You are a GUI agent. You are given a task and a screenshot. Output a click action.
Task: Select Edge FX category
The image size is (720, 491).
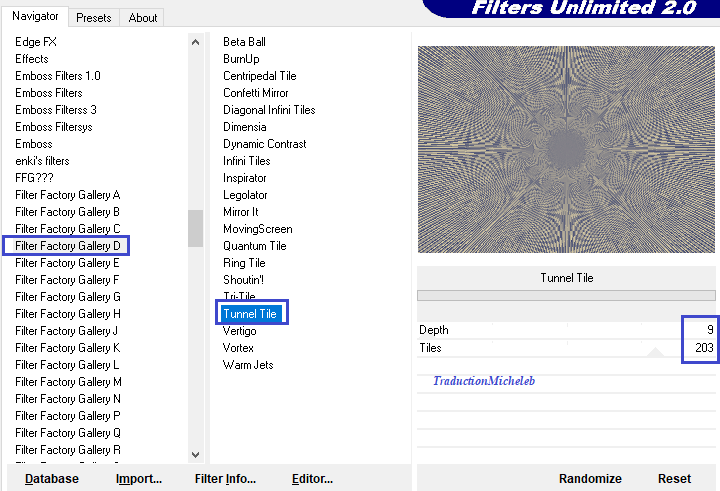36,42
